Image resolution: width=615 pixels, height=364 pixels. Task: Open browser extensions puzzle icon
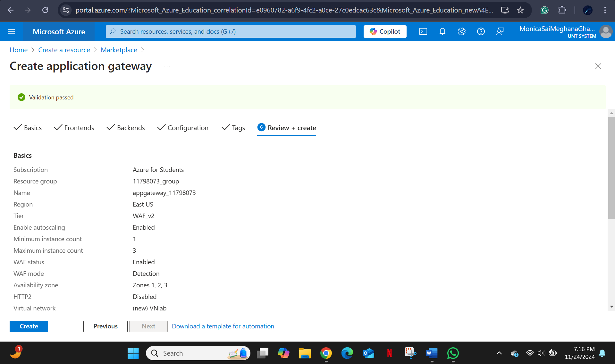562,10
